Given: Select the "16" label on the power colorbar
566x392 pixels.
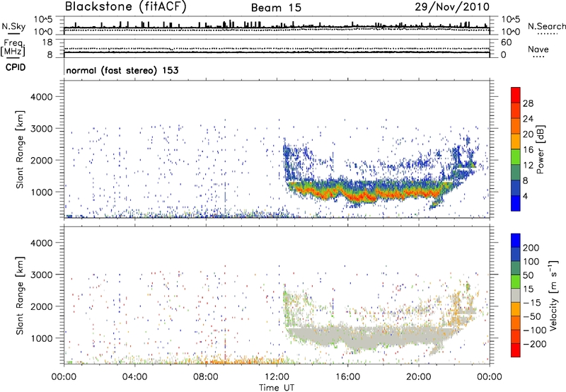Looking at the screenshot, I should pos(528,150).
